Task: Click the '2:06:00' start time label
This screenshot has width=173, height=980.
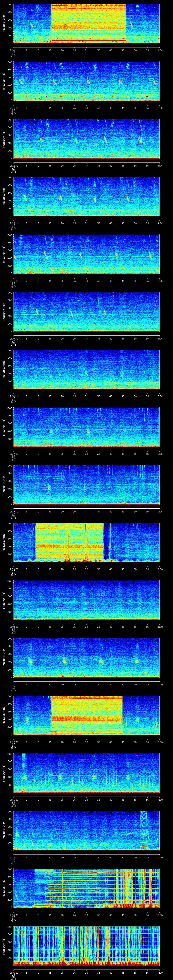Action: pyautogui.click(x=14, y=396)
